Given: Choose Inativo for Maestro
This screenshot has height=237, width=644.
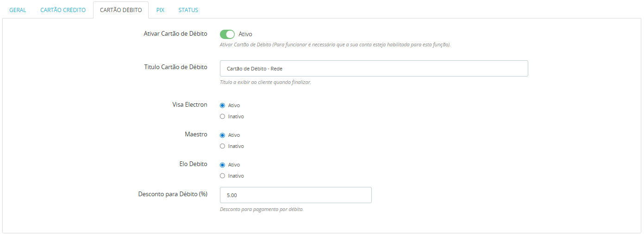Looking at the screenshot, I should click(223, 146).
